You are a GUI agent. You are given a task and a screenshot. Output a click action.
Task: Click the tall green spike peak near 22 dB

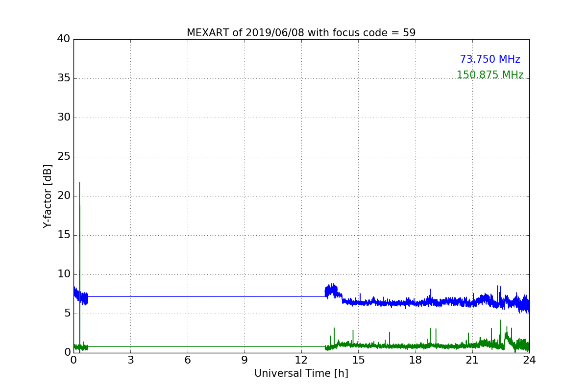(x=79, y=183)
